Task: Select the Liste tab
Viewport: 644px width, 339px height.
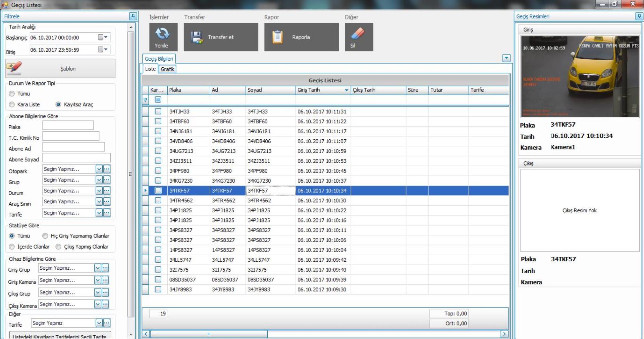Action: pyautogui.click(x=150, y=69)
